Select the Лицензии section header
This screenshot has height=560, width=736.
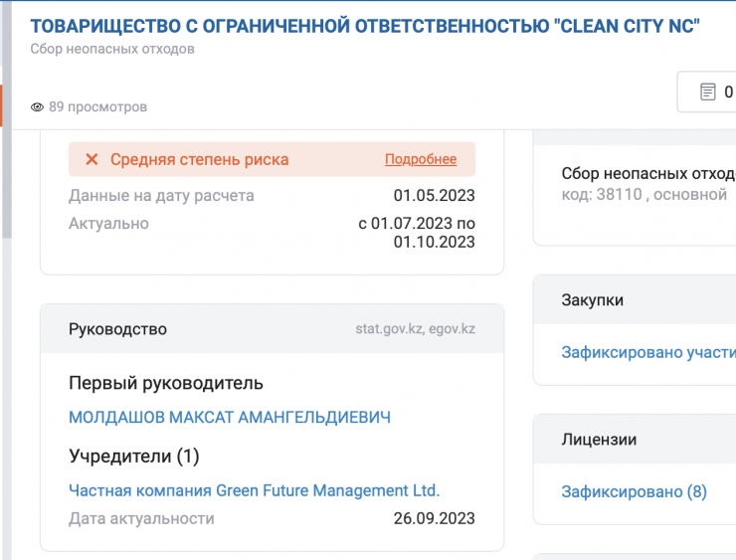pos(599,440)
